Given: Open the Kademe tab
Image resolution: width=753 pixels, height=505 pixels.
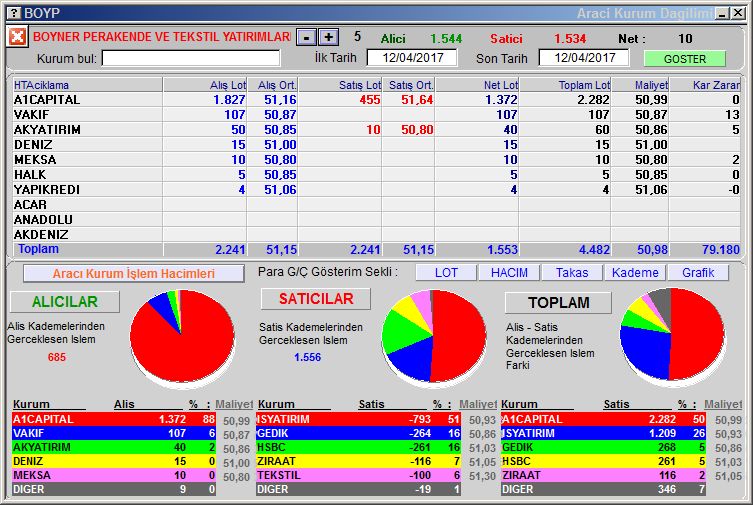Looking at the screenshot, I should (635, 273).
